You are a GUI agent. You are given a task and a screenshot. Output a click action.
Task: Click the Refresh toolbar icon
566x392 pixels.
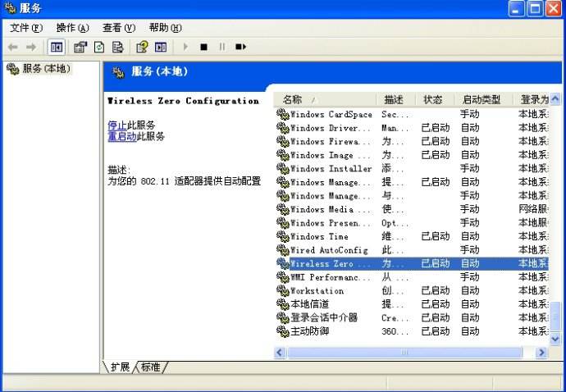99,47
